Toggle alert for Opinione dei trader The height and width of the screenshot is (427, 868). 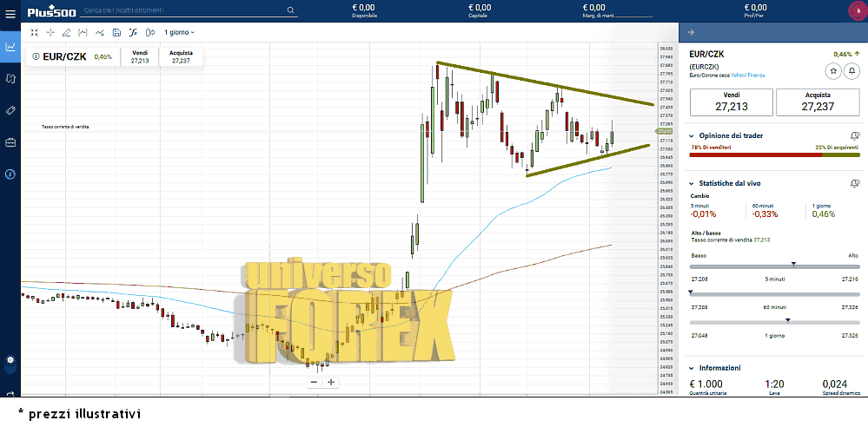[x=855, y=136]
